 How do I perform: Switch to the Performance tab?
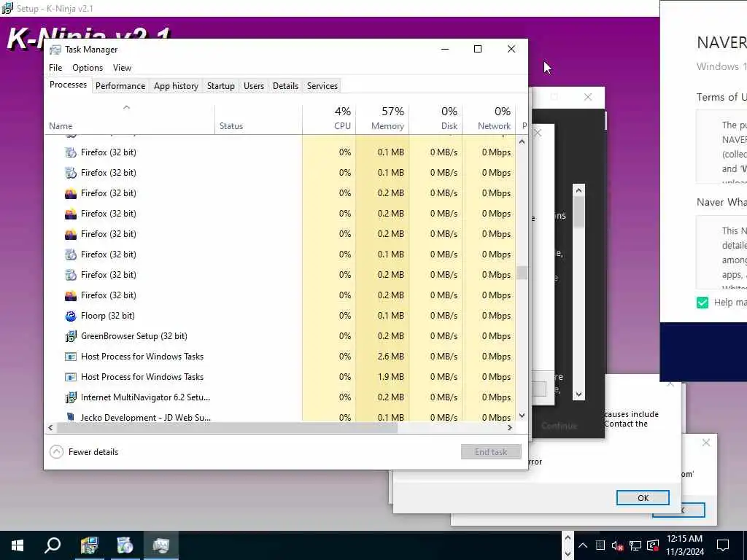pos(120,86)
